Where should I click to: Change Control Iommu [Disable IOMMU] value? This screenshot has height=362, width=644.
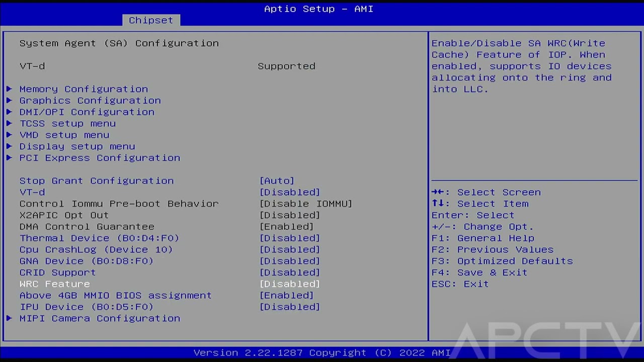click(306, 204)
